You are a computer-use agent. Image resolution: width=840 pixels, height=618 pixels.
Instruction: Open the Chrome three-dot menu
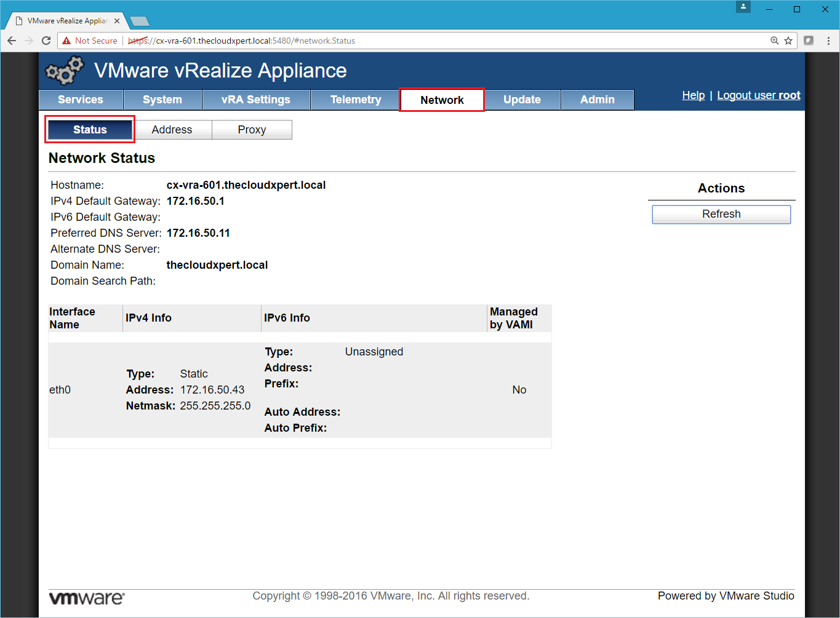[828, 41]
